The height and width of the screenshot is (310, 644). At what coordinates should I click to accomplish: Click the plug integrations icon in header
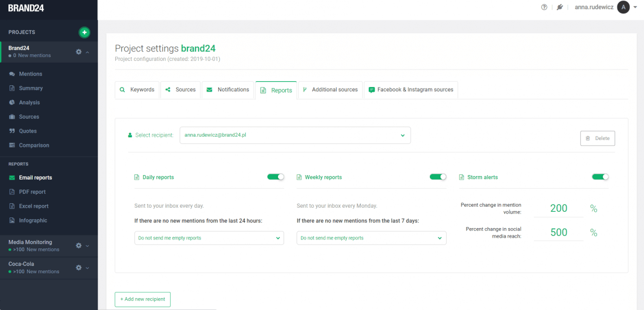click(x=560, y=7)
